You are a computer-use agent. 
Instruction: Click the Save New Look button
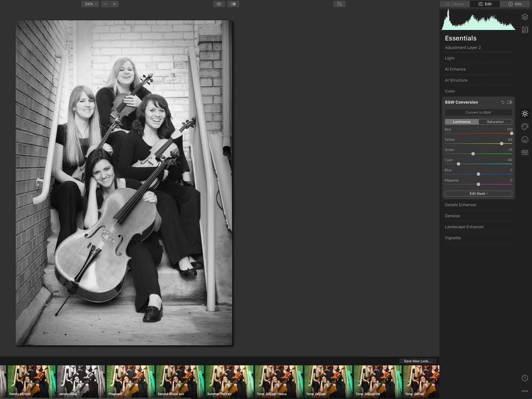tap(417, 361)
